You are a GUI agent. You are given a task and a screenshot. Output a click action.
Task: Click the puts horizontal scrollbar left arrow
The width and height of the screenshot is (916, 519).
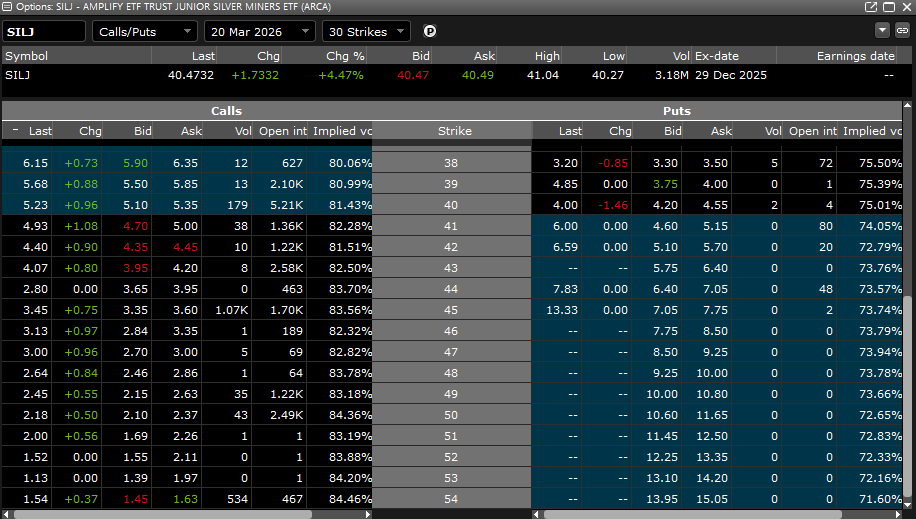pos(536,514)
